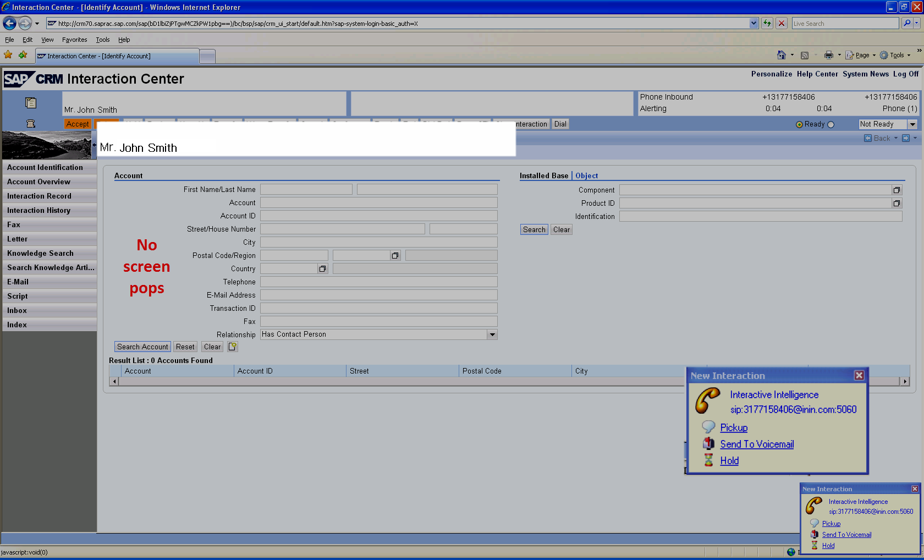The width and height of the screenshot is (924, 560).
Task: Click the result list's right scroll arrow
Action: pyautogui.click(x=905, y=381)
